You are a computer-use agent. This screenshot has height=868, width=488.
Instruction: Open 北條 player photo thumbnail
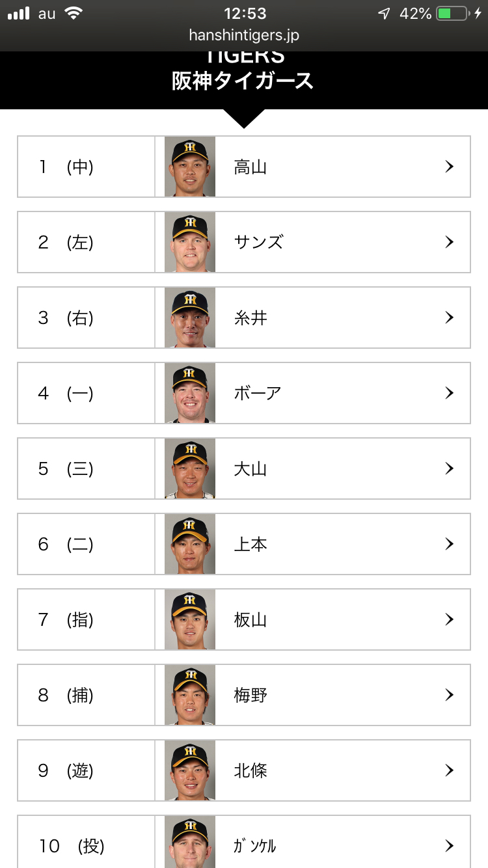pos(190,770)
